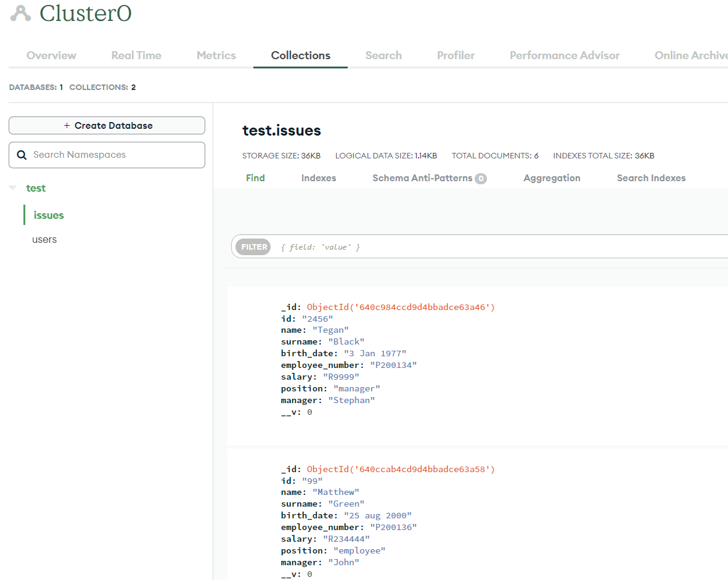The width and height of the screenshot is (728, 580).
Task: Collapse the test database tree arrow
Action: 13,187
